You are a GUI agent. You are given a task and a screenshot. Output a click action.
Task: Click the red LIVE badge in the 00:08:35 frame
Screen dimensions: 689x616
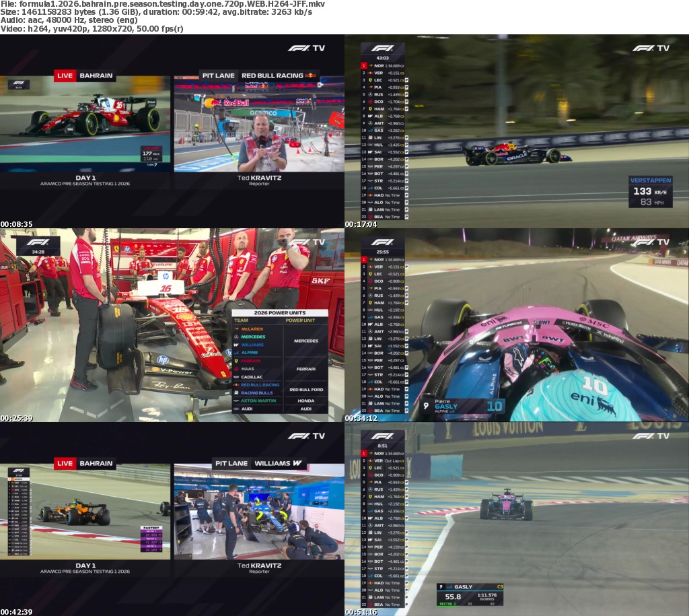pos(65,75)
